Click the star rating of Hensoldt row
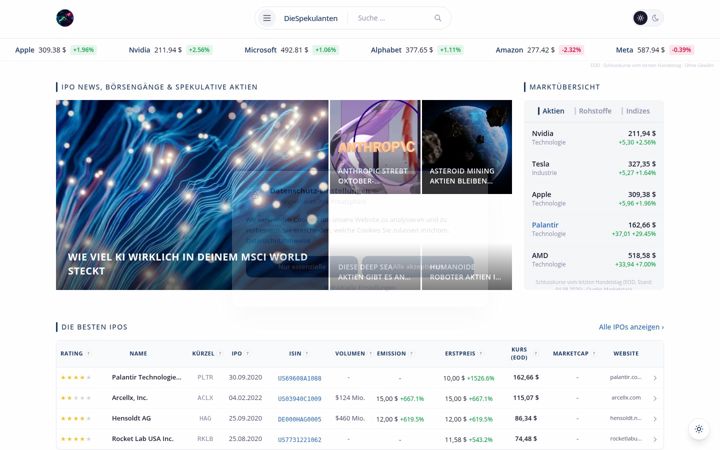The height and width of the screenshot is (450, 720). [x=76, y=418]
